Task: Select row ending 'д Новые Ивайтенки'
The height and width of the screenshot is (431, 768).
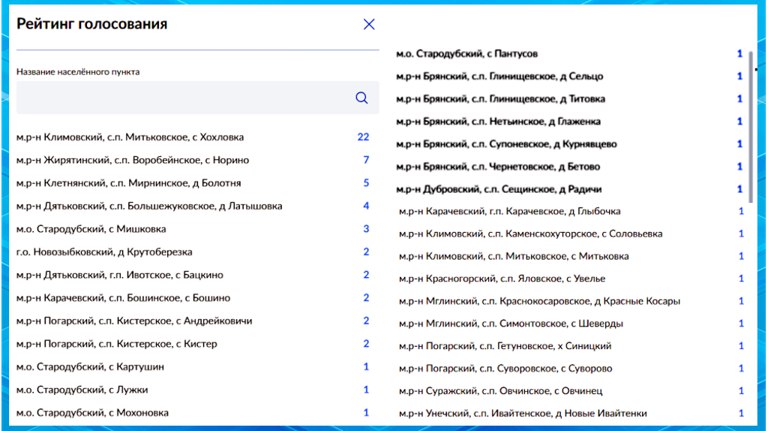Action: click(x=572, y=414)
